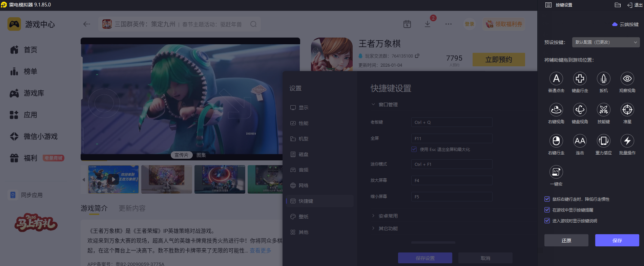644x266 pixels.
Task: Switch to the 更新内容 tab
Action: [132, 208]
